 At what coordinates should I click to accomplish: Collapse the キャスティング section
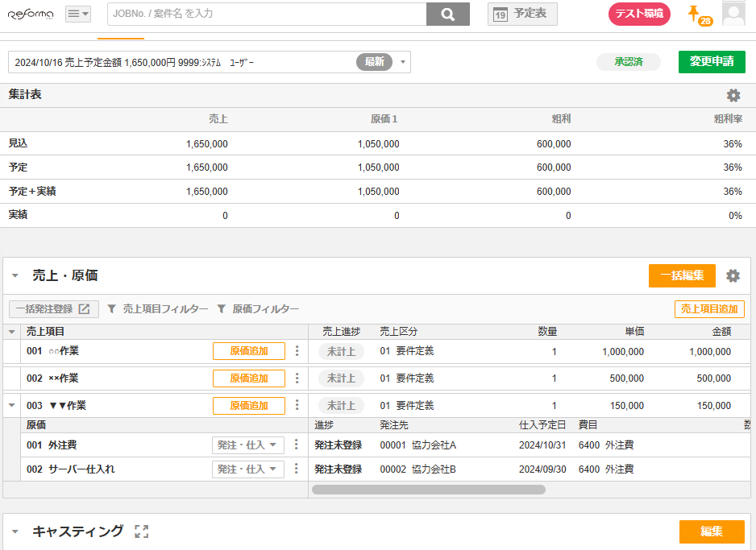coord(15,532)
